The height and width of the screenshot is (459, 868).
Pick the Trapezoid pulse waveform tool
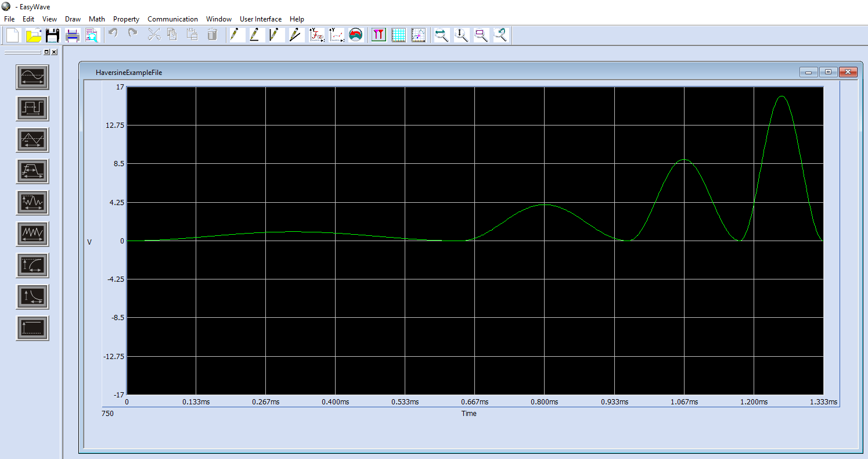click(x=33, y=171)
